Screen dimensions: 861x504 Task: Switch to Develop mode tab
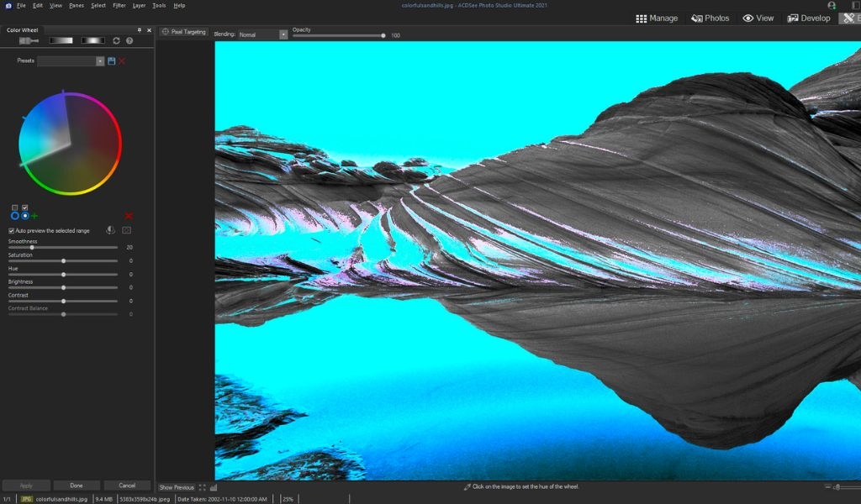(x=808, y=18)
